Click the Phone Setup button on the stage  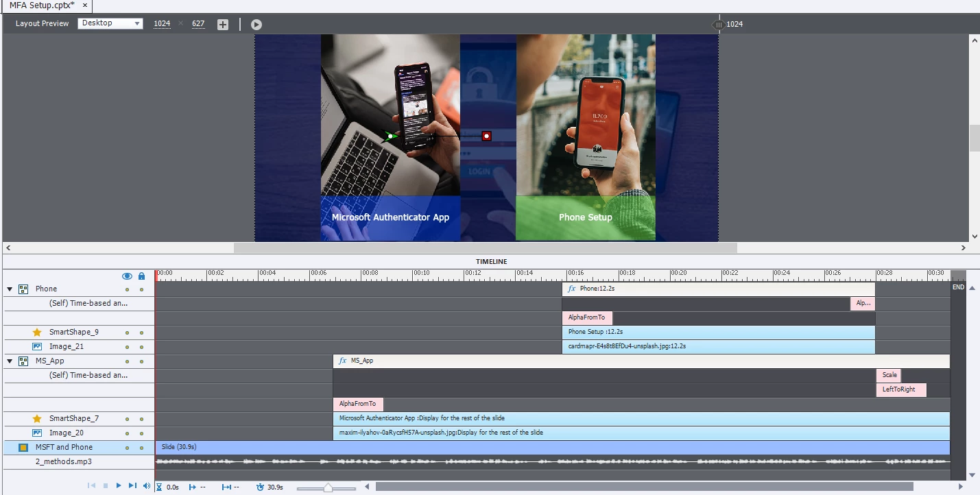coord(585,217)
